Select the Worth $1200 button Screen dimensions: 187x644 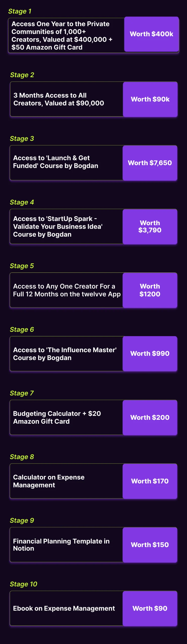coord(150,290)
